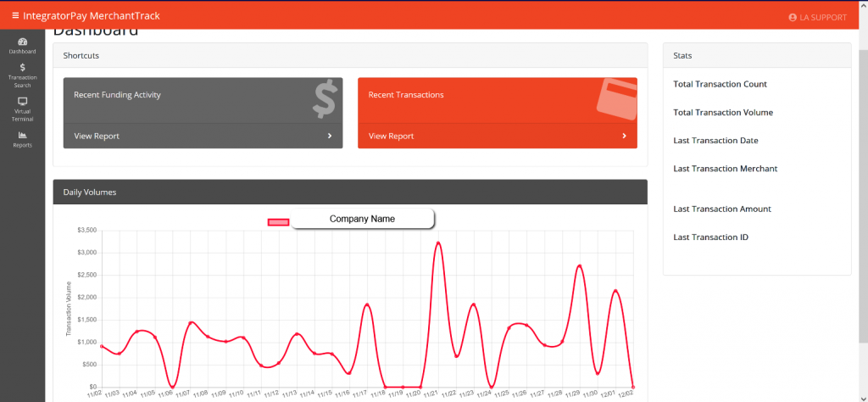Expand the Recent Funding Activity report chevron
This screenshot has width=868, height=402.
[330, 136]
